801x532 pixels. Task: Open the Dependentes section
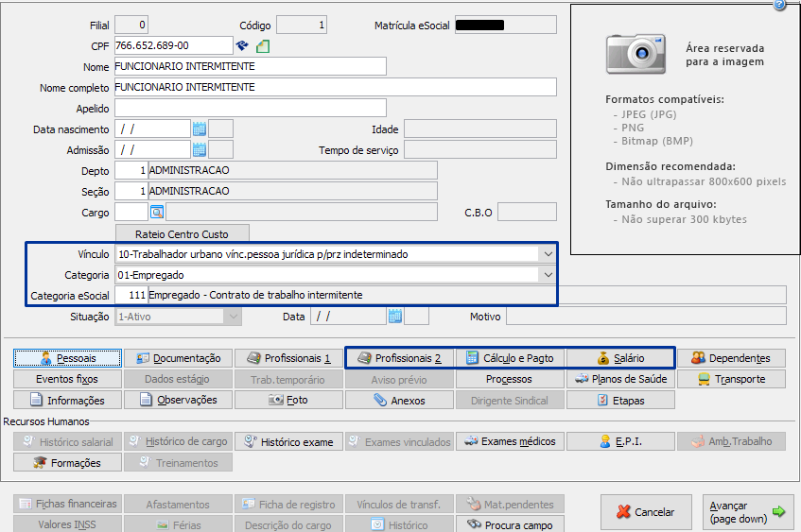732,358
